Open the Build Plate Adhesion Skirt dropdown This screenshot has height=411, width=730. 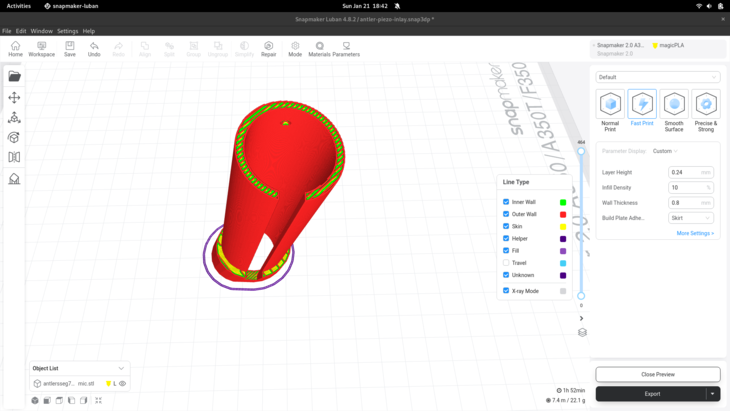tap(690, 218)
